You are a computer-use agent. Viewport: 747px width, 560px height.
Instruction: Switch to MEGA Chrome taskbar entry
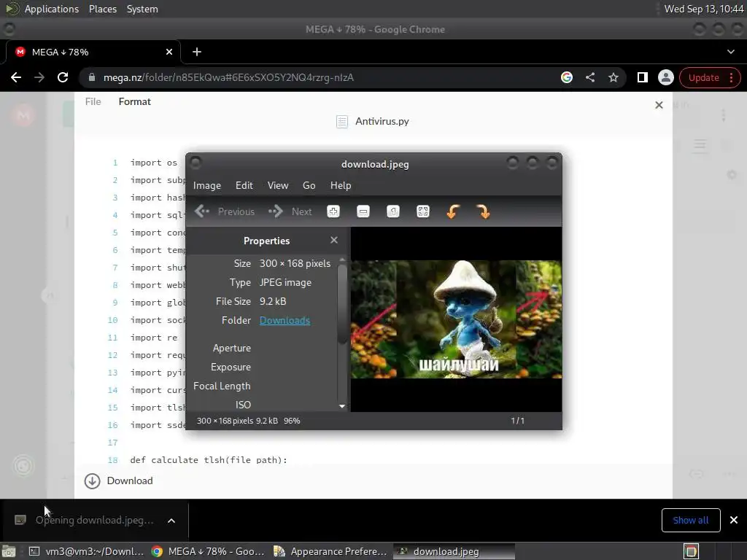[208, 551]
